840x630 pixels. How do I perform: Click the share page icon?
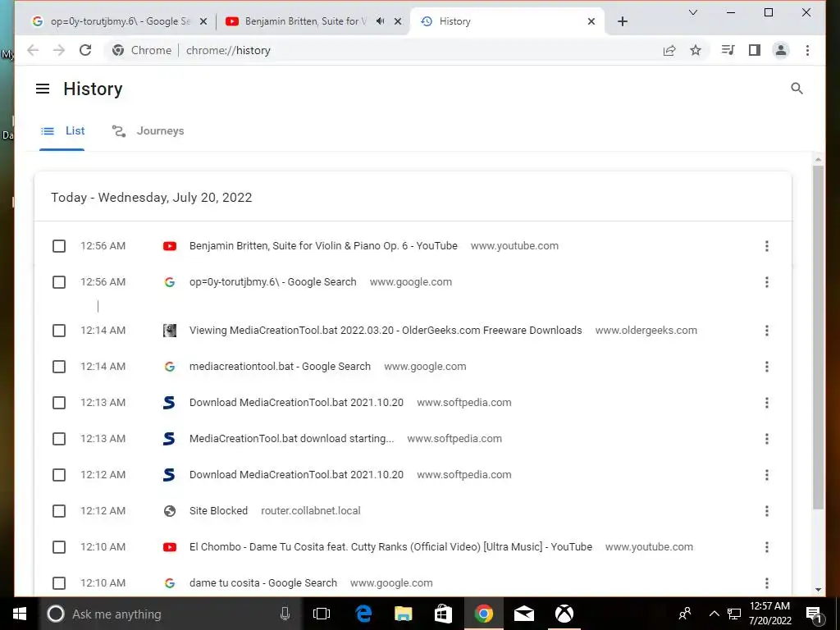point(669,50)
